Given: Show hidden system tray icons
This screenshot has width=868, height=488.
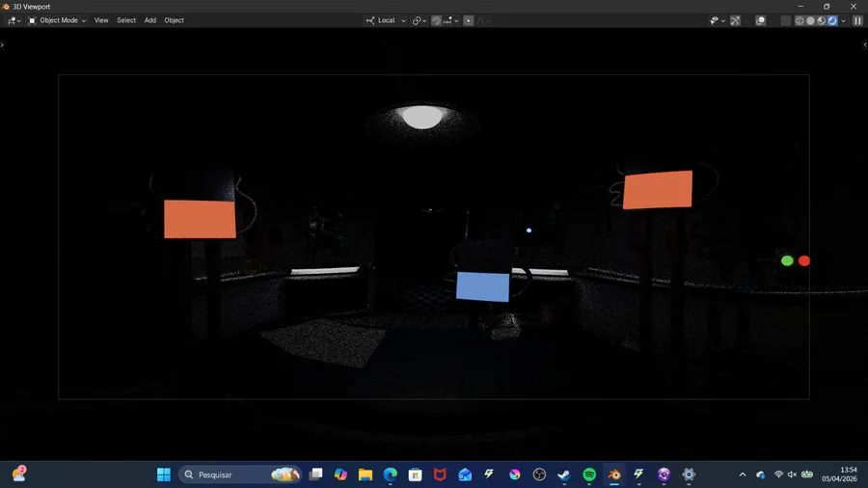Looking at the screenshot, I should (743, 474).
